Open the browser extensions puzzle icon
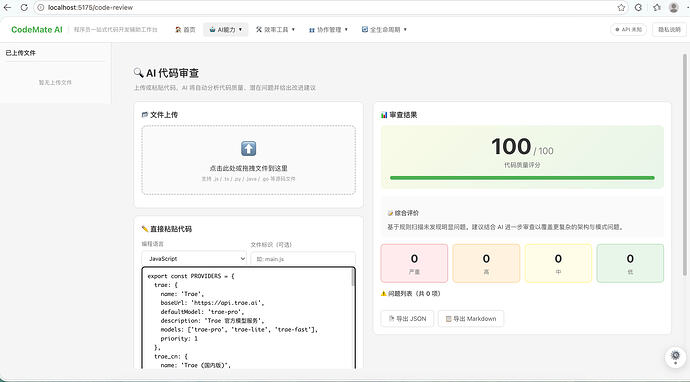Image resolution: width=690 pixels, height=382 pixels. 657,7
